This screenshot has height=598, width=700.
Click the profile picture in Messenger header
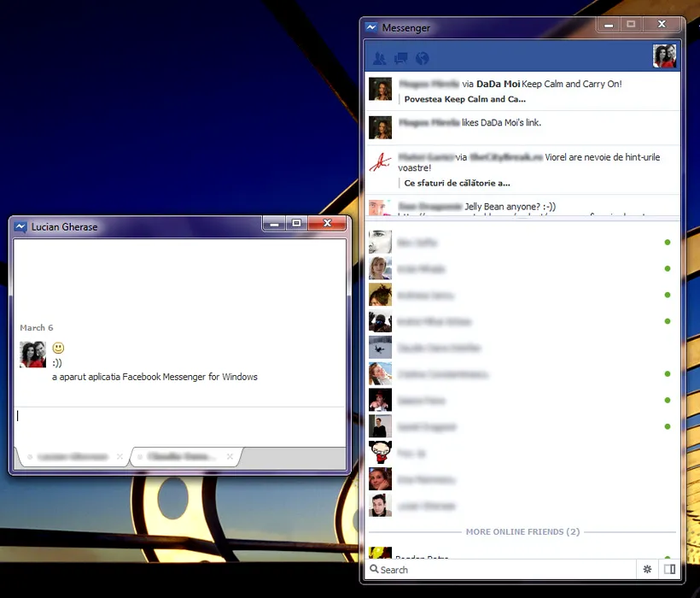(x=664, y=56)
